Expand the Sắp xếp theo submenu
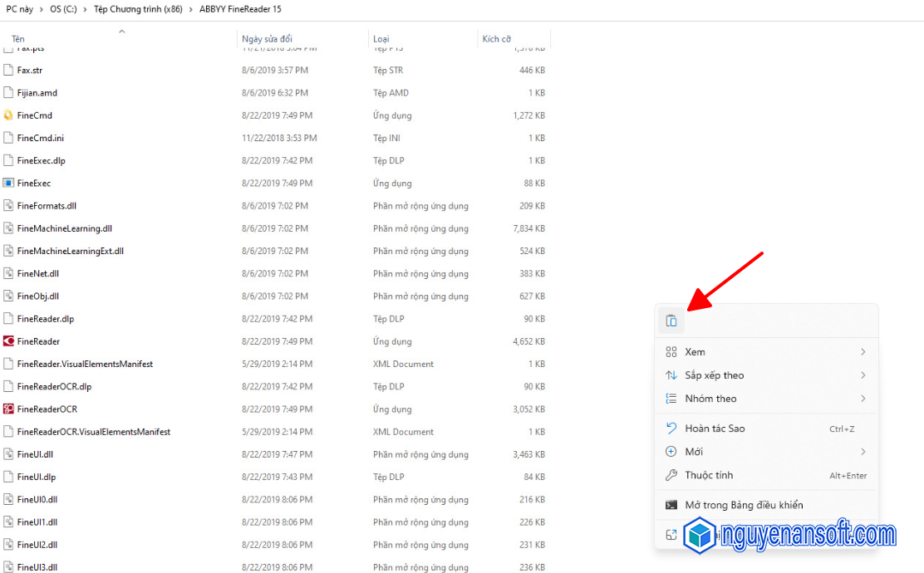 point(863,375)
